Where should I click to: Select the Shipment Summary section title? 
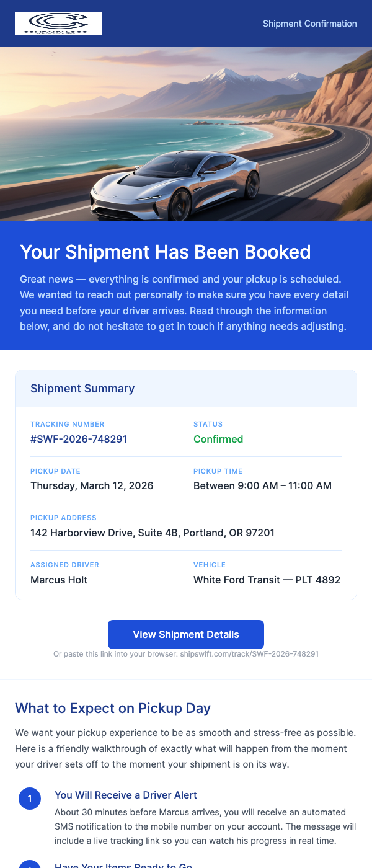coord(82,389)
